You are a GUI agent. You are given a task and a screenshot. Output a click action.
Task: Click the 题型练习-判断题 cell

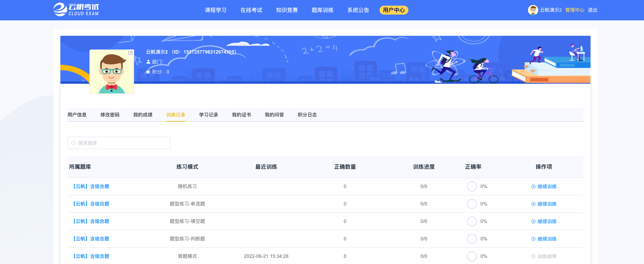click(187, 239)
